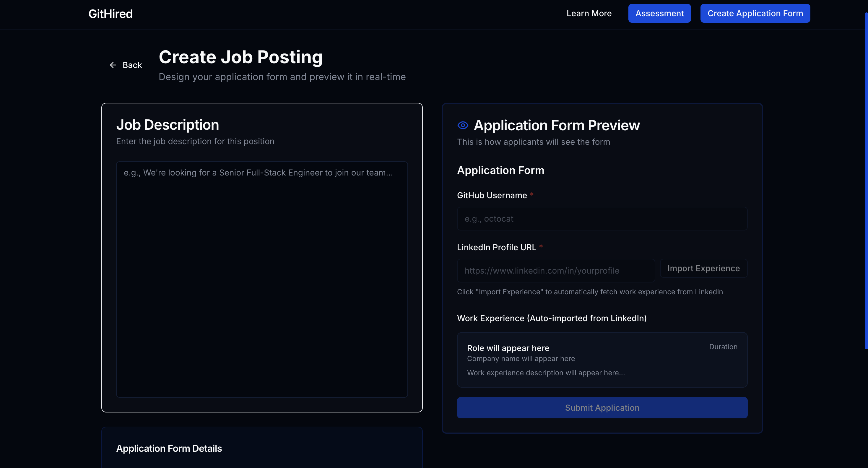Click the eye icon beside Application Form Preview

[x=463, y=125]
